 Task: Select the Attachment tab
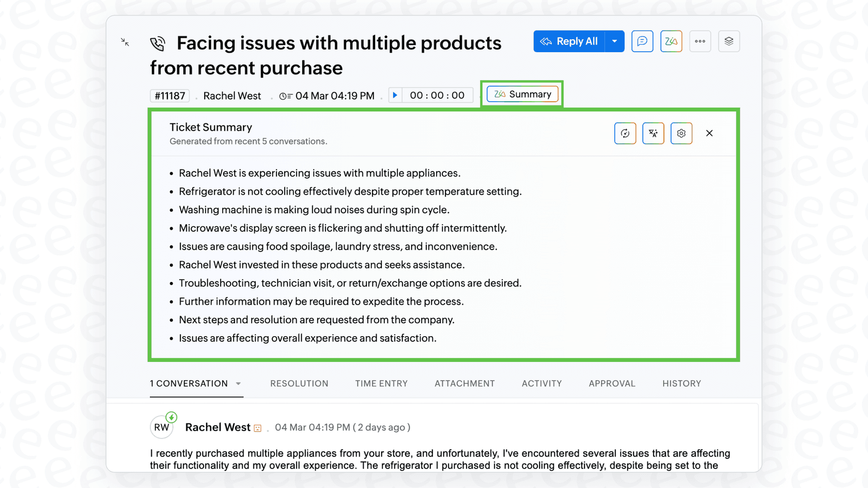pyautogui.click(x=464, y=384)
